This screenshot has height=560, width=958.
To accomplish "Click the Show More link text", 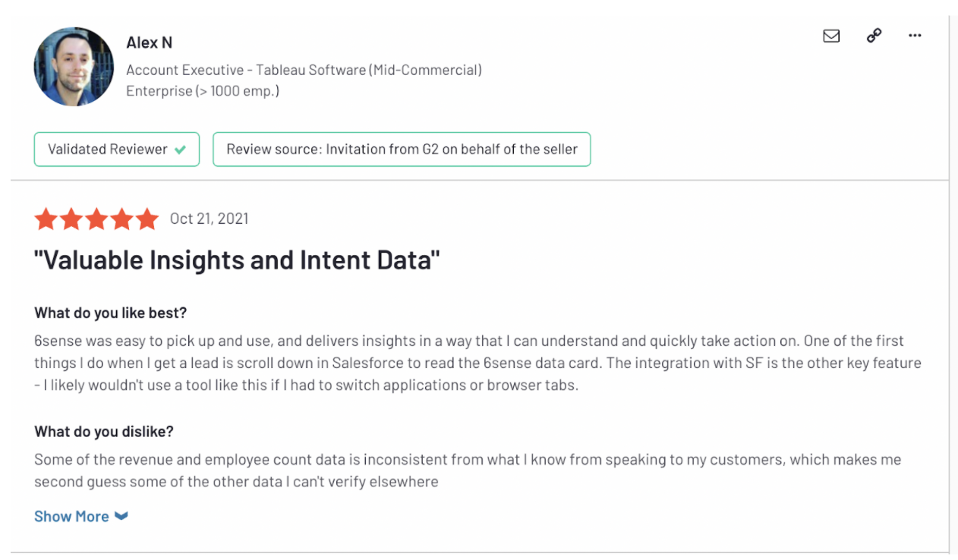I will (x=71, y=516).
